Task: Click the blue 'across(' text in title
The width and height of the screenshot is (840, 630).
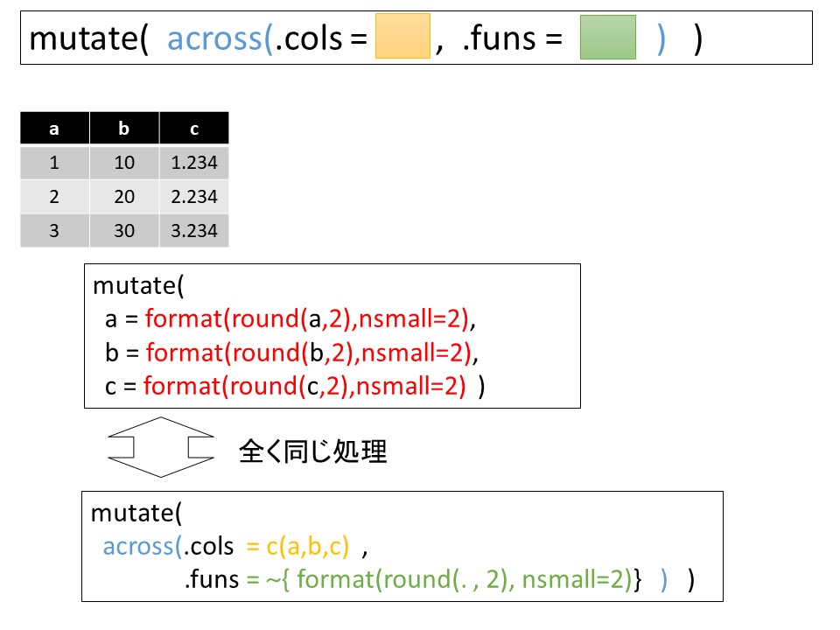Action: (219, 39)
